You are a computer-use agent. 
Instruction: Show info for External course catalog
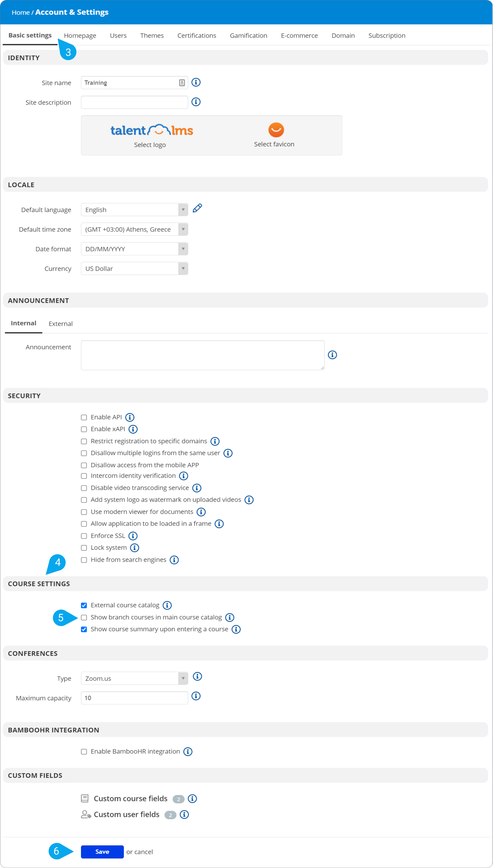pyautogui.click(x=167, y=605)
